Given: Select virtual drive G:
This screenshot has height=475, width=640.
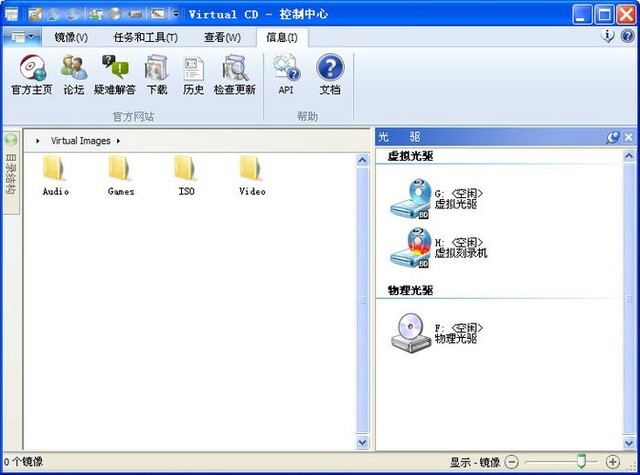Looking at the screenshot, I should [410, 198].
